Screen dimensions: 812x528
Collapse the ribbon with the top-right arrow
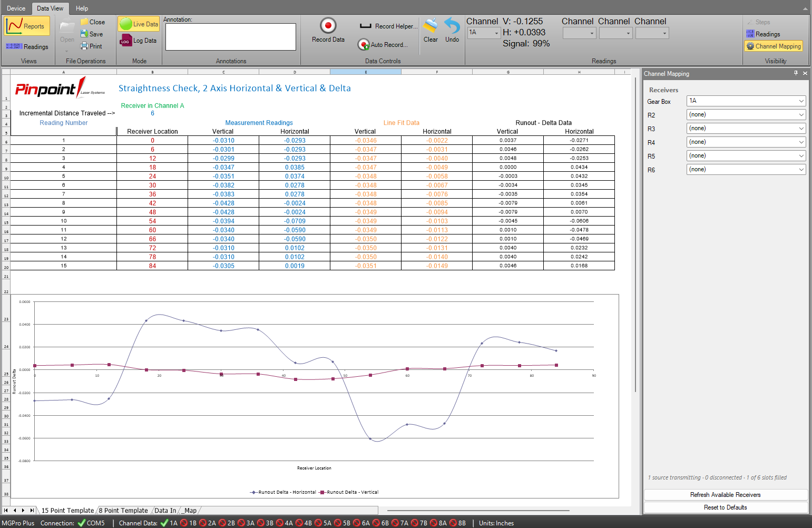tap(805, 8)
